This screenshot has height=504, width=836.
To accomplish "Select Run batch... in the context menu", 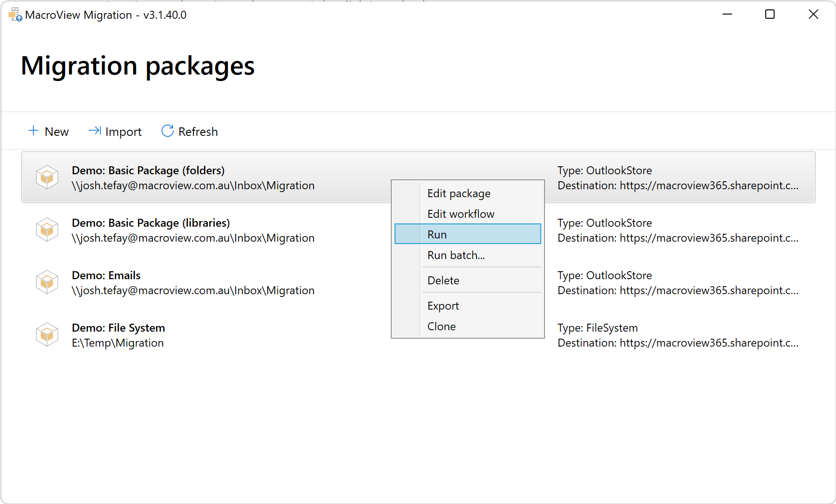I will 468,255.
